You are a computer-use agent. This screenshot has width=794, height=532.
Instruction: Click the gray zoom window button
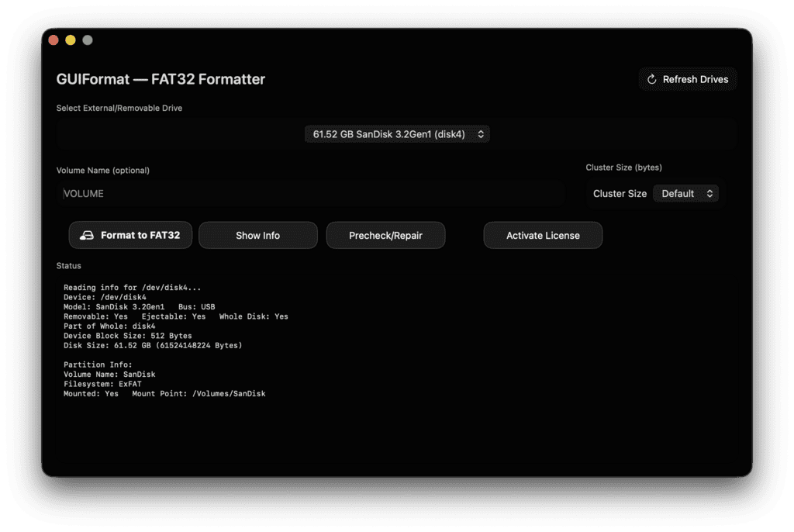click(x=88, y=40)
